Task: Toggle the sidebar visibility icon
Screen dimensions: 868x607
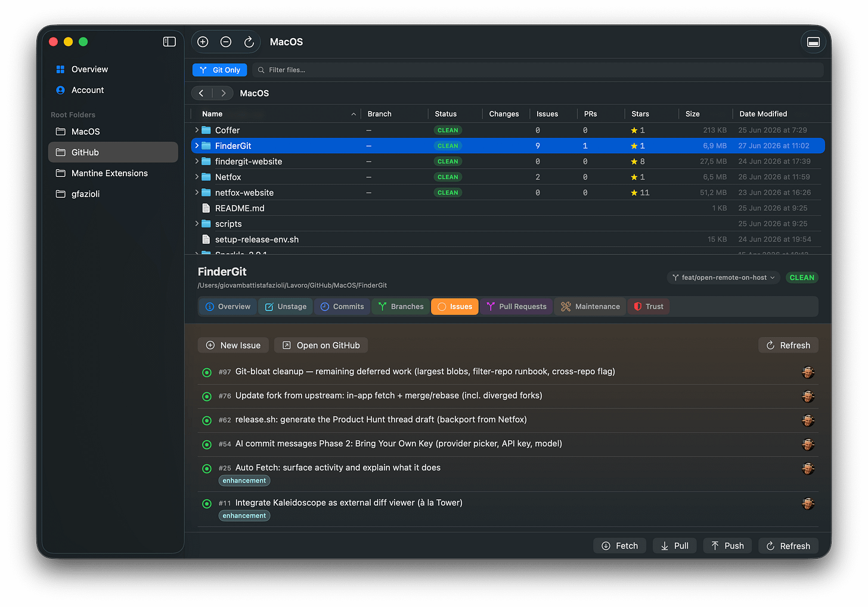Action: coord(169,42)
